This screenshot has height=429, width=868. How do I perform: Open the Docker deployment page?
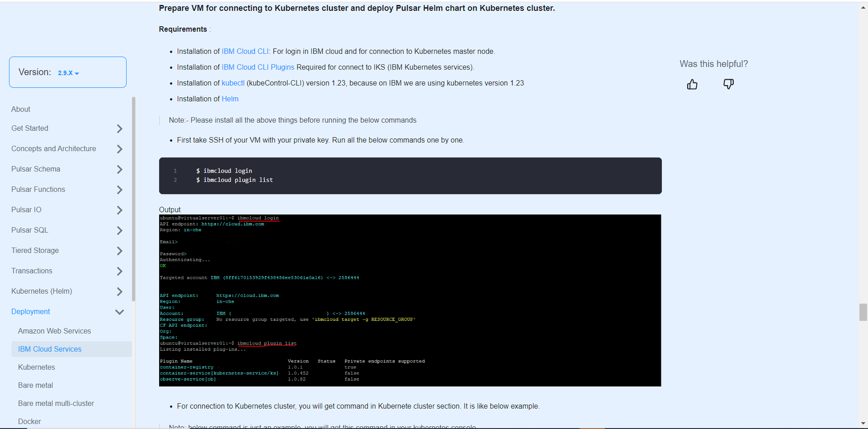pos(29,421)
